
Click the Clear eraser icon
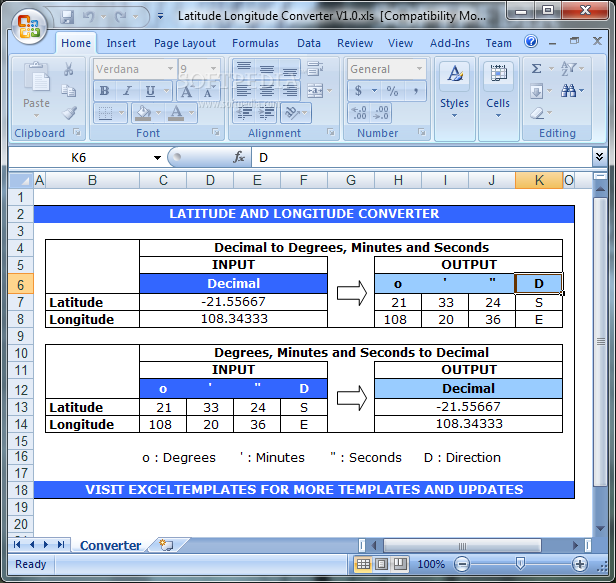pos(537,114)
